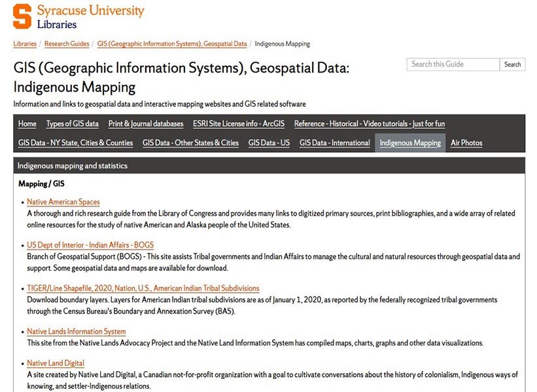537x392 pixels.
Task: Go to GIS Data - NY State tab
Action: [x=76, y=143]
